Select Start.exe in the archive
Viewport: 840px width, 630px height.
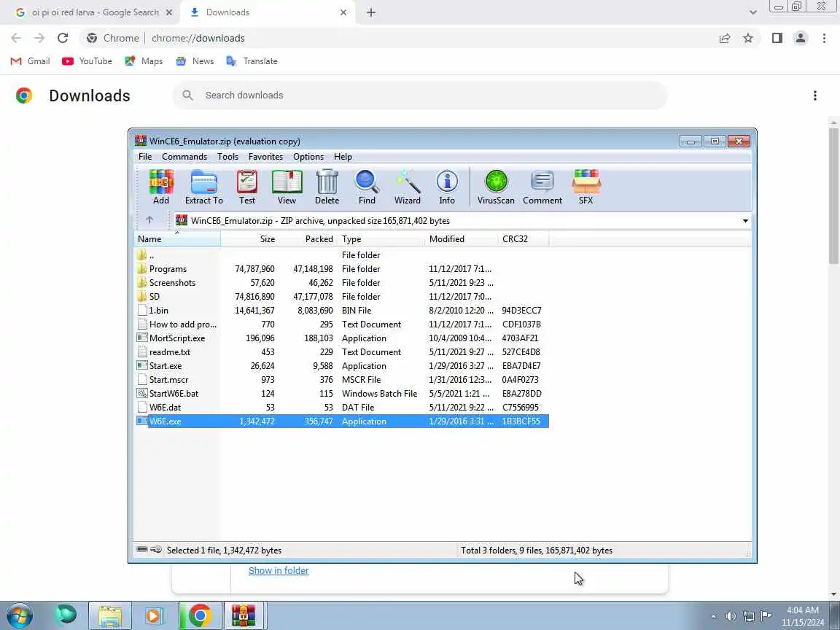341,367
